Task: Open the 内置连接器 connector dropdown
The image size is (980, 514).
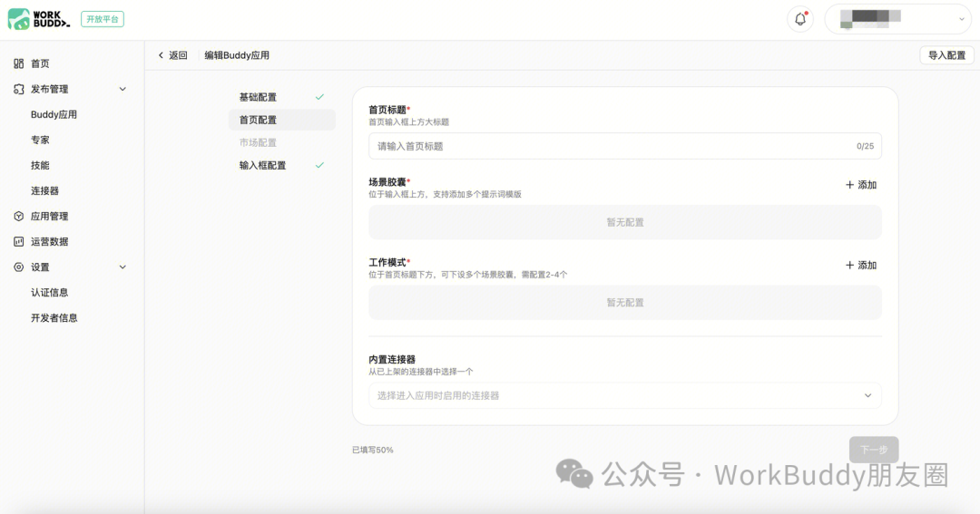Action: 625,395
